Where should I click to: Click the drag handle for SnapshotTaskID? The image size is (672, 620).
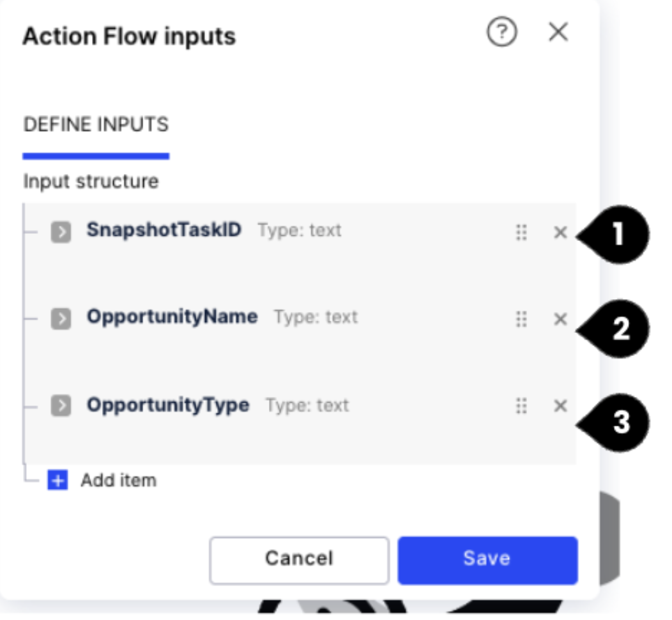(521, 232)
